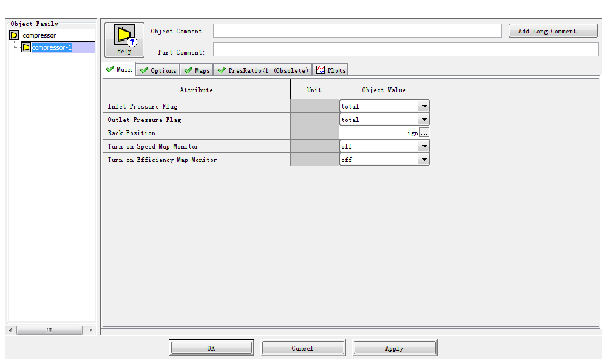Click Turn on Speed Map Monitor label
607x364 pixels.
(x=153, y=147)
